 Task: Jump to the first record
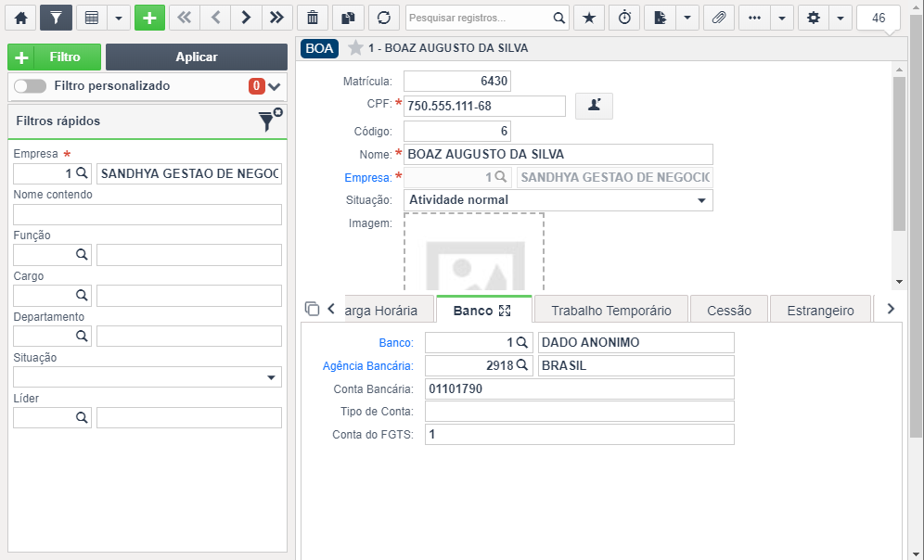click(x=185, y=18)
